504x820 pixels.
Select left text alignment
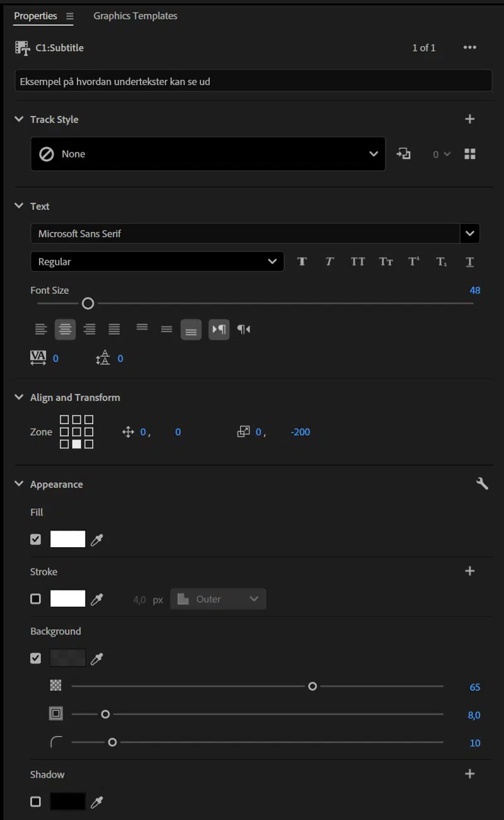[41, 329]
